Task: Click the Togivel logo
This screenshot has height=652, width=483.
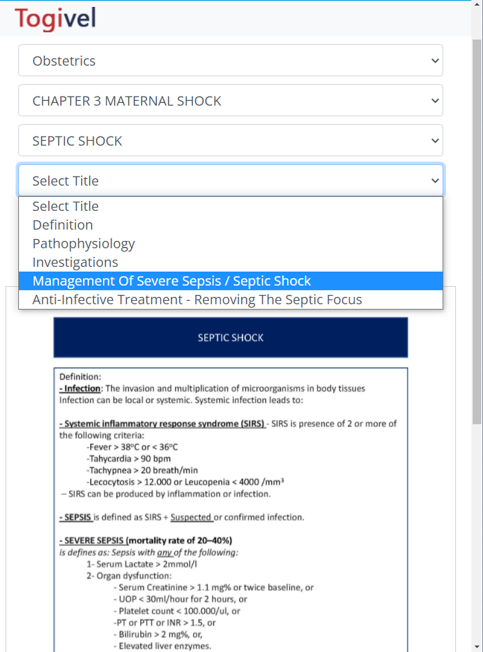Action: 55,18
